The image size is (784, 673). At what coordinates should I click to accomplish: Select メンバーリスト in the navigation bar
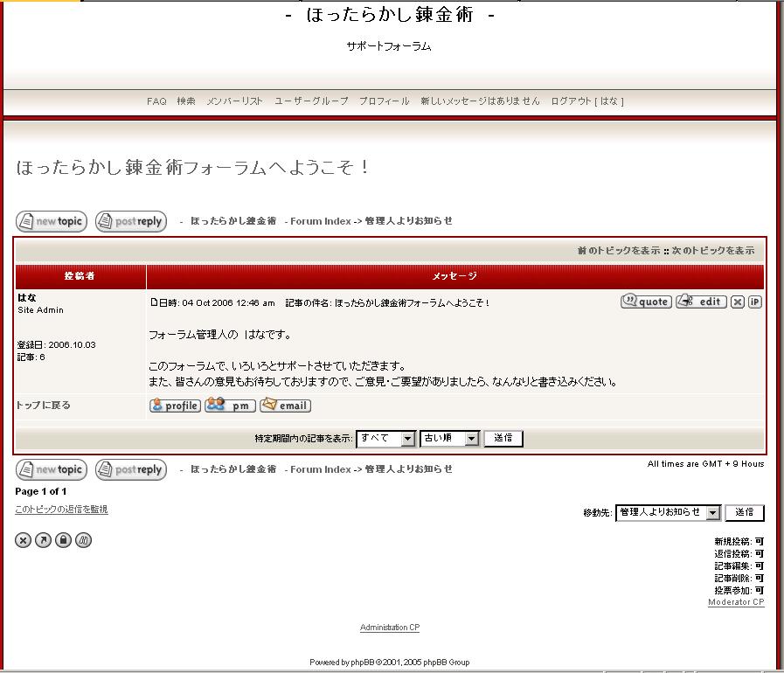(x=234, y=101)
